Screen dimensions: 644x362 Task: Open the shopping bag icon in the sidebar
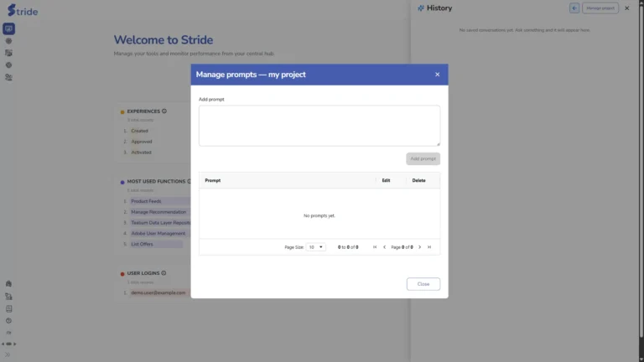(x=8, y=283)
